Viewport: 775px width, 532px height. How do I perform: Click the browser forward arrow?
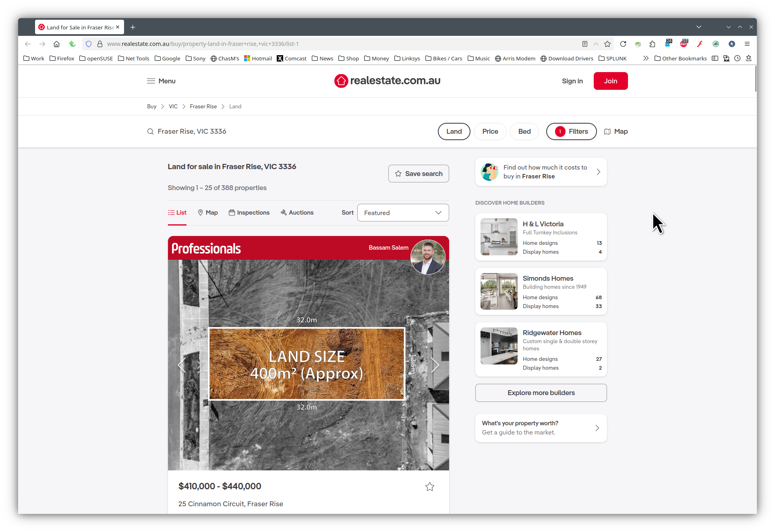[42, 44]
